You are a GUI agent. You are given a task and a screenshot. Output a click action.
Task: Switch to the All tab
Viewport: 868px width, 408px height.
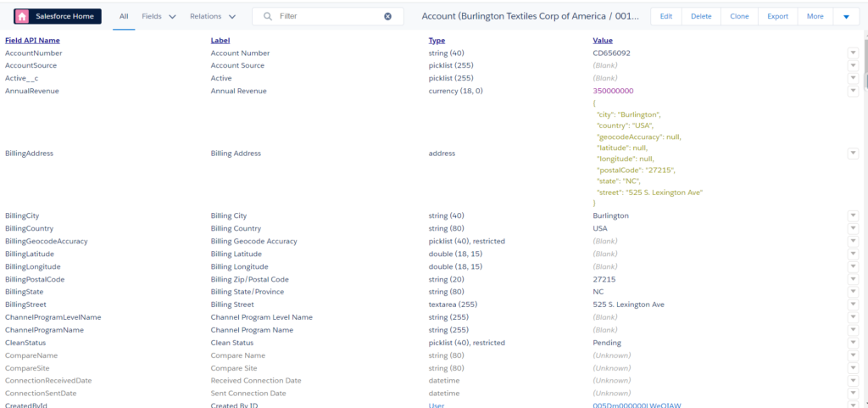pyautogui.click(x=124, y=16)
